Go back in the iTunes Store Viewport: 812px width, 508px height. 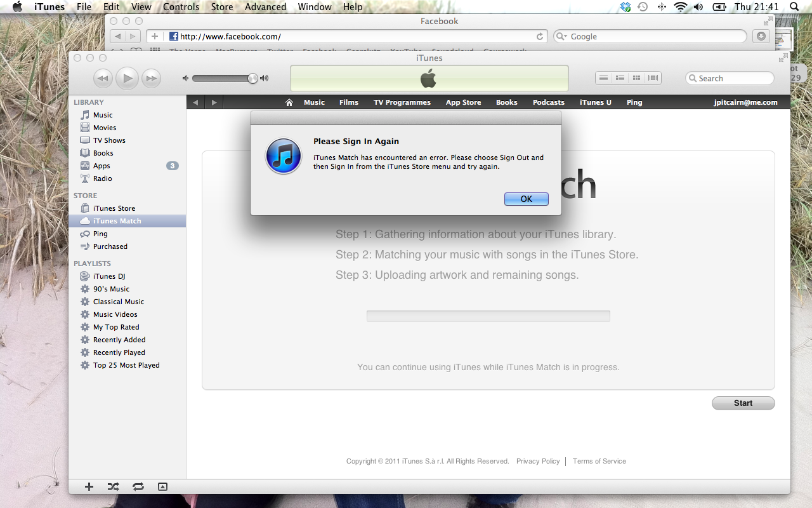coord(195,102)
